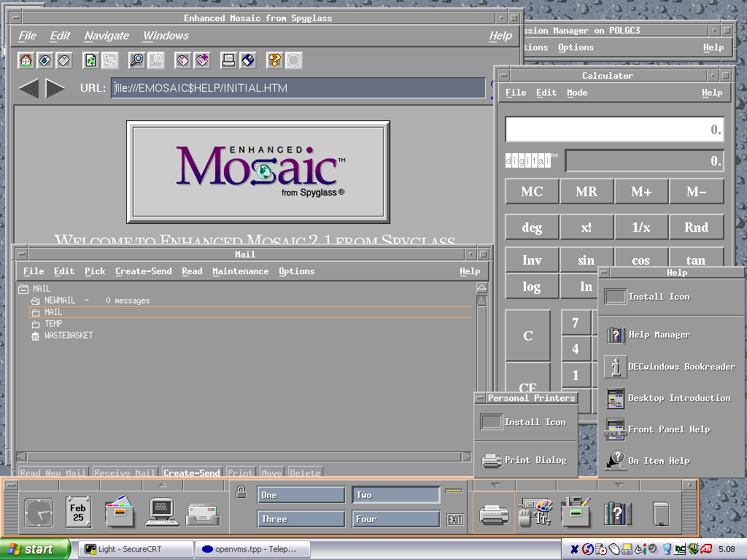Toggle the screen lock padlock icon
Image resolution: width=747 pixels, height=560 pixels.
point(242,493)
